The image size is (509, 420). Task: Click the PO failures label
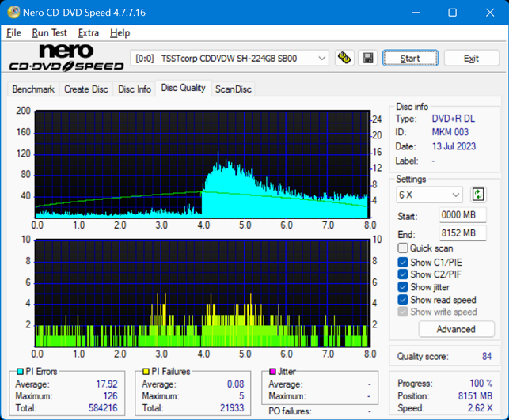click(290, 411)
